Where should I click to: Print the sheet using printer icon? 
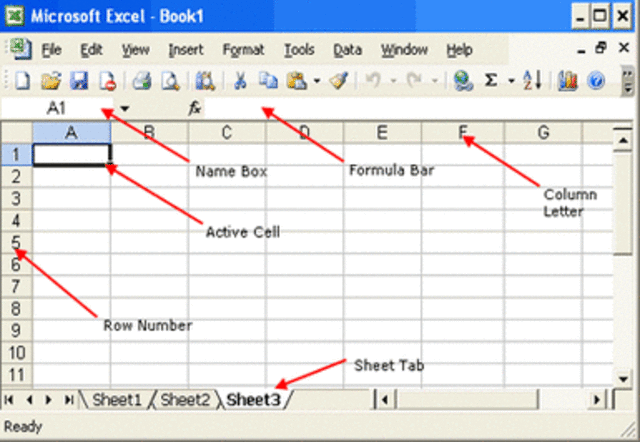[x=142, y=80]
